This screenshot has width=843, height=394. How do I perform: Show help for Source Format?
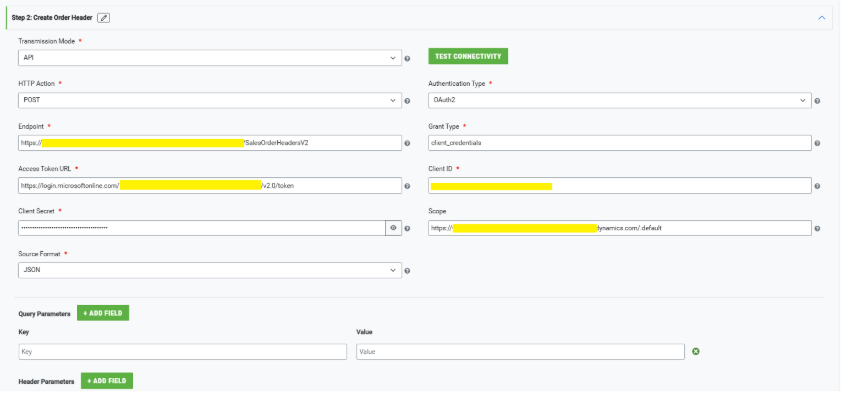point(408,271)
